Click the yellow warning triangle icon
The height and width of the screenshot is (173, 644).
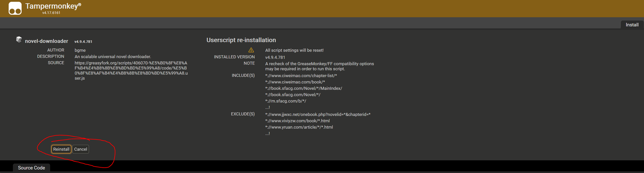tap(251, 50)
